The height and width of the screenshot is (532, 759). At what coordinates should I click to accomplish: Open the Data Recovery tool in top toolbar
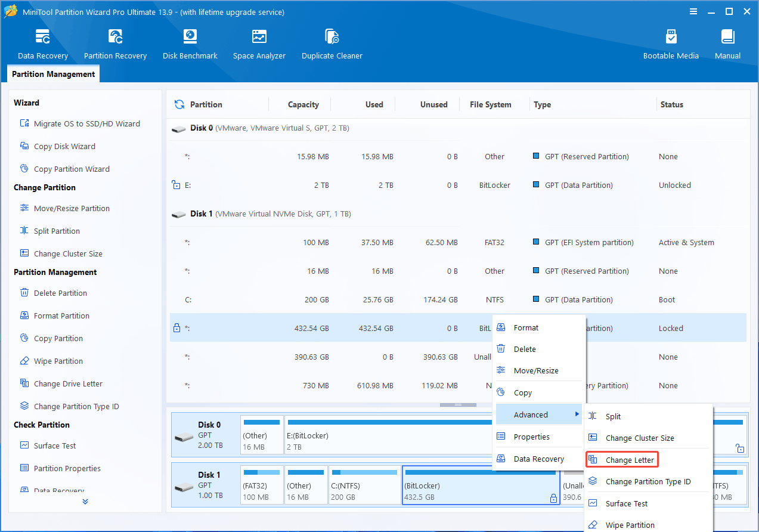click(x=43, y=44)
